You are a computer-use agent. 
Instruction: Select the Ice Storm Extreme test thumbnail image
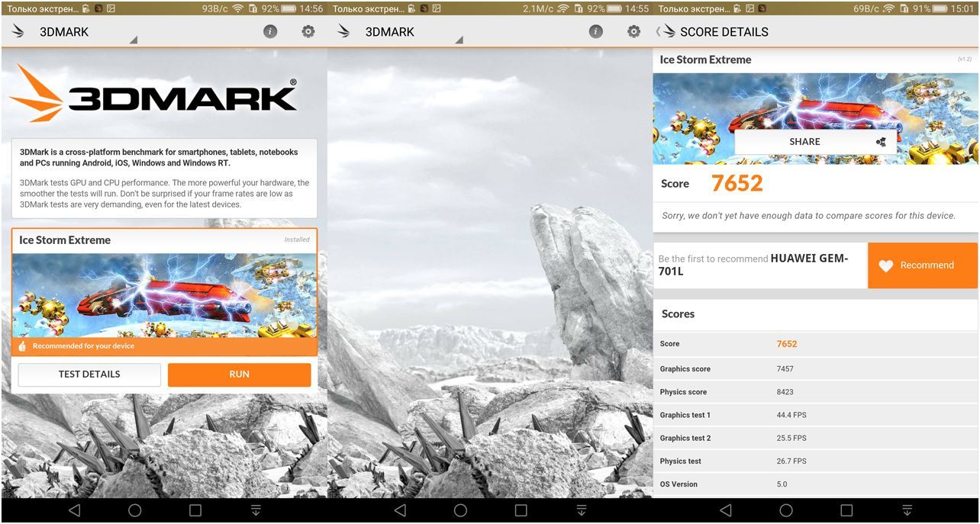coord(164,295)
